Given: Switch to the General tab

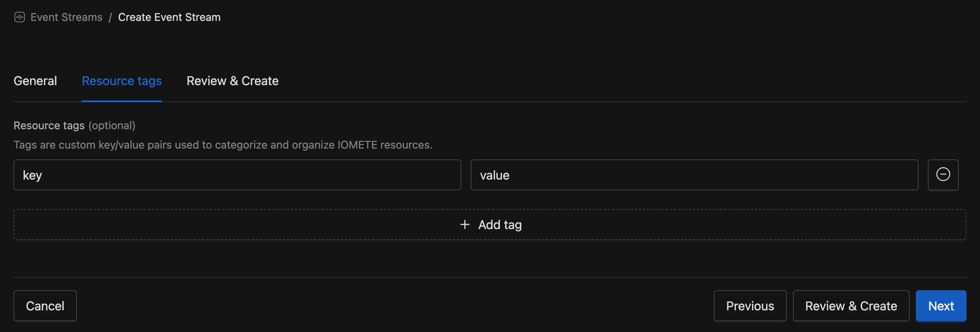Looking at the screenshot, I should coord(35,81).
